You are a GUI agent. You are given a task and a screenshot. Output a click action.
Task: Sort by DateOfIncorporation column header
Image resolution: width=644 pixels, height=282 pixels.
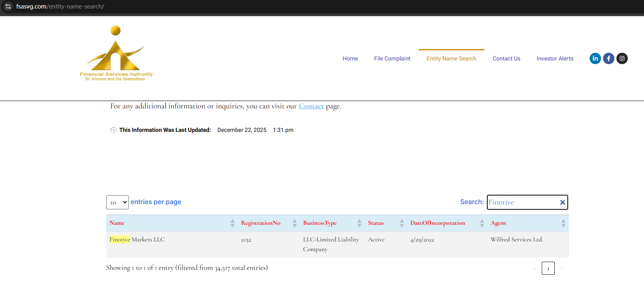[x=437, y=223]
